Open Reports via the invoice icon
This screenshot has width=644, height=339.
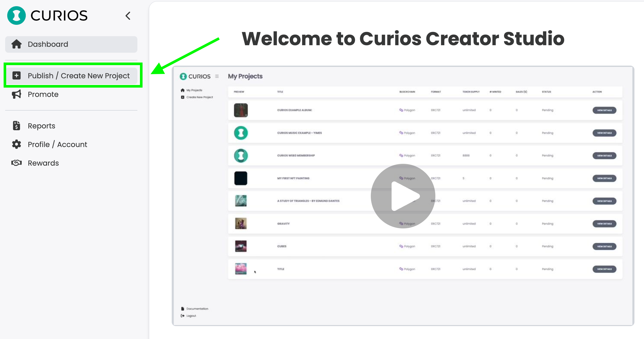16,126
